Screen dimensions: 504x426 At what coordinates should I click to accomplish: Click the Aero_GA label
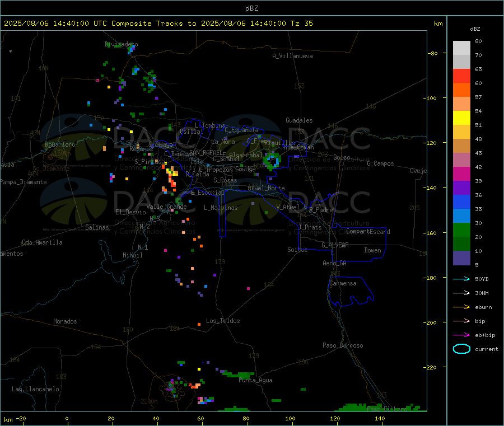[335, 263]
